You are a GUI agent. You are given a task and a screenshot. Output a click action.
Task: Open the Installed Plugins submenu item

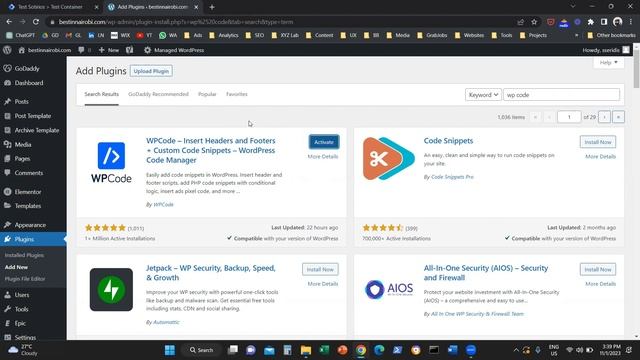pyautogui.click(x=24, y=255)
